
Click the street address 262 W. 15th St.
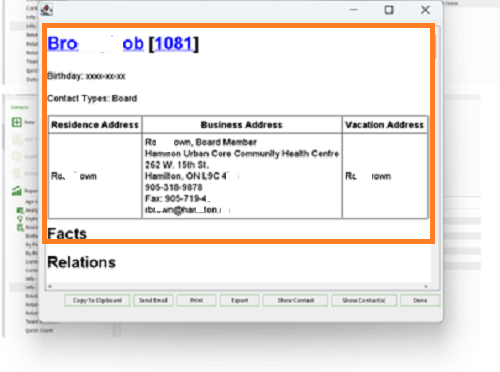[x=177, y=165]
